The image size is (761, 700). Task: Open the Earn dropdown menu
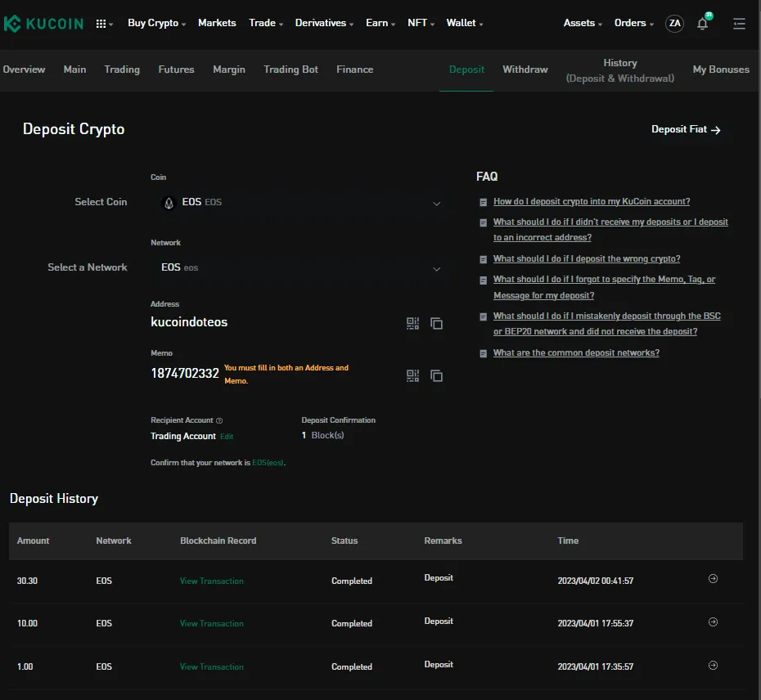coord(380,23)
